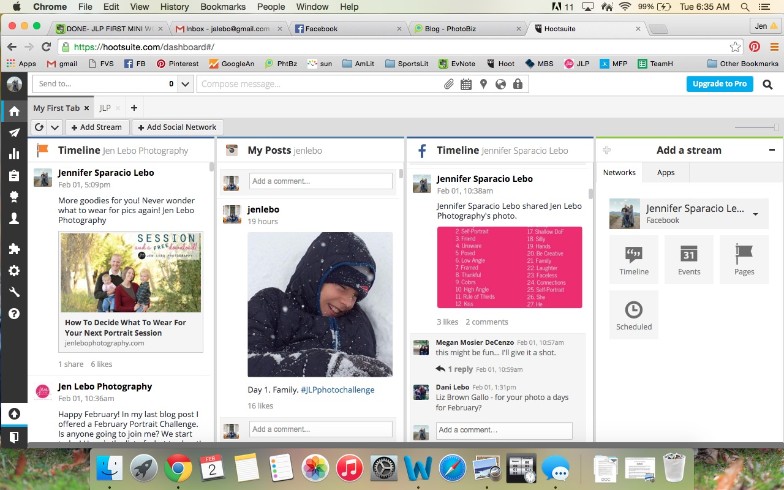The image size is (784, 490).
Task: Attach media with the paperclip icon
Action: 448,84
